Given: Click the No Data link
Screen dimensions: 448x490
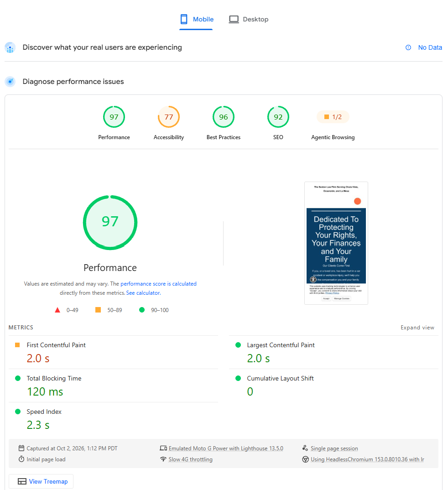Looking at the screenshot, I should pos(430,47).
